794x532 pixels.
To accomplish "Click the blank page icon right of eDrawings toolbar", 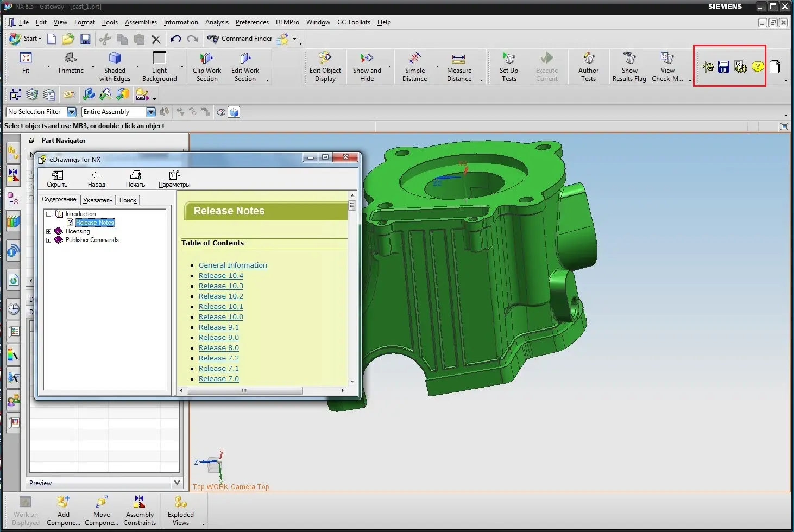I will [775, 67].
